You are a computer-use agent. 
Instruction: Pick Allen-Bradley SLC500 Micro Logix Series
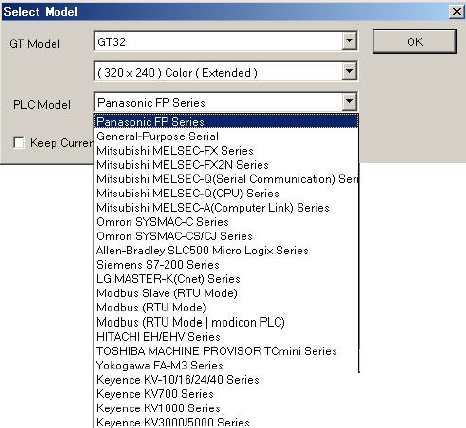[x=226, y=251]
